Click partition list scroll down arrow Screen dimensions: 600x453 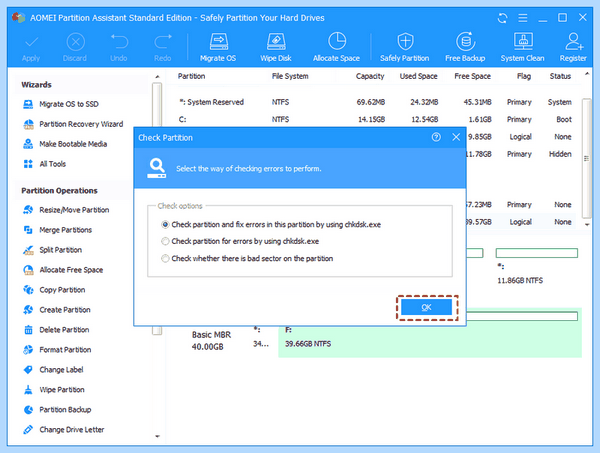[587, 225]
